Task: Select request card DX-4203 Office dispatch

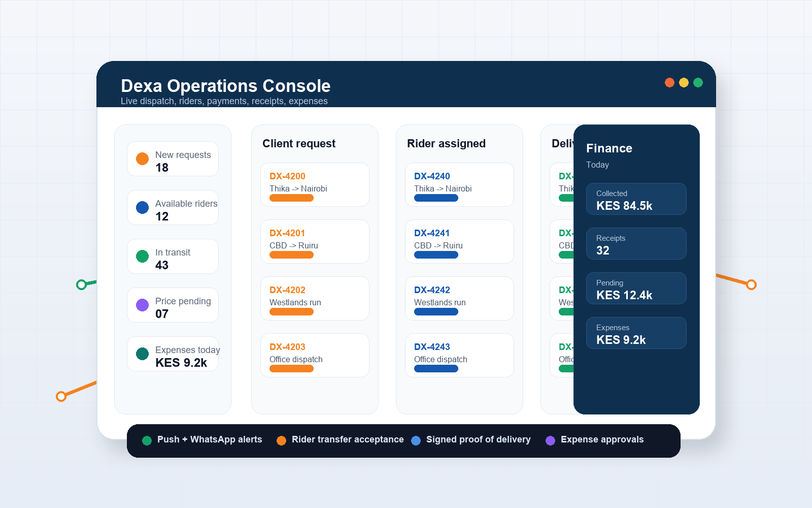Action: [x=315, y=355]
